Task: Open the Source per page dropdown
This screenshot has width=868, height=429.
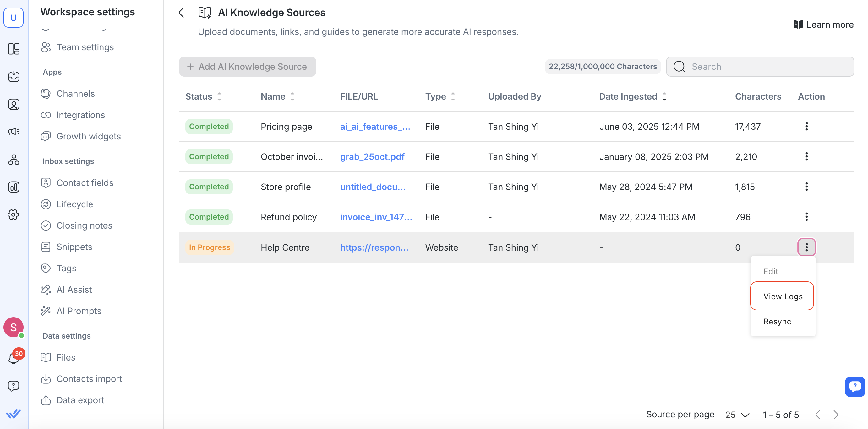Action: click(x=737, y=415)
